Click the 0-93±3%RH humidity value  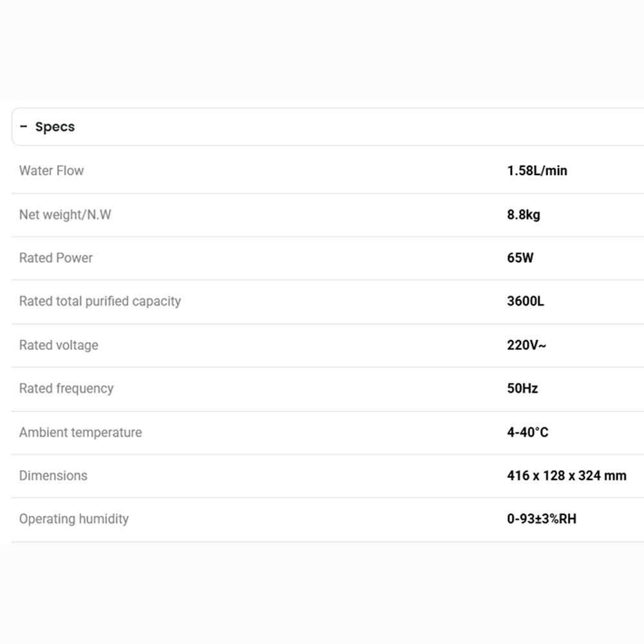(542, 518)
